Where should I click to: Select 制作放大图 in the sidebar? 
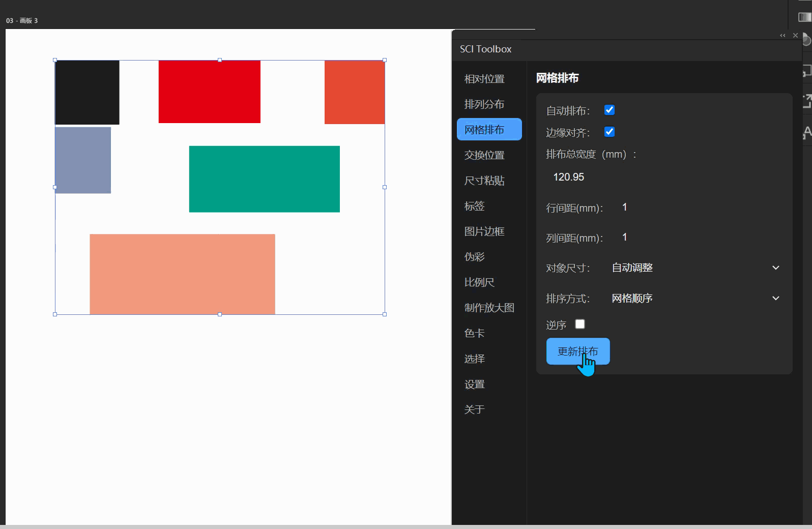point(489,308)
